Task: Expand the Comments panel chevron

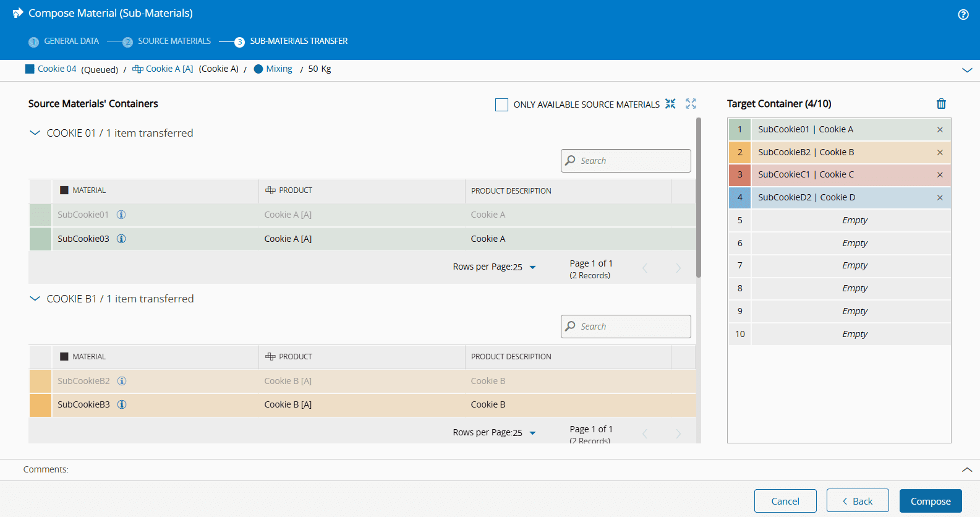Action: point(967,470)
